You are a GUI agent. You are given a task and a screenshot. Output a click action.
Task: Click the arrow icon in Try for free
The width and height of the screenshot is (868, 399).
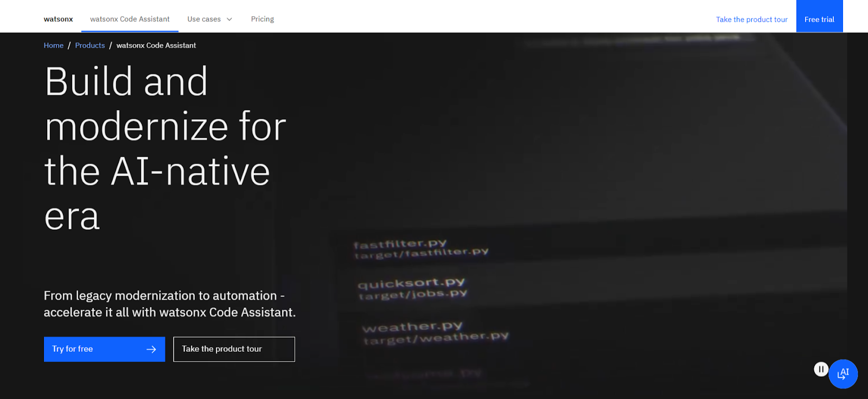[x=151, y=349]
